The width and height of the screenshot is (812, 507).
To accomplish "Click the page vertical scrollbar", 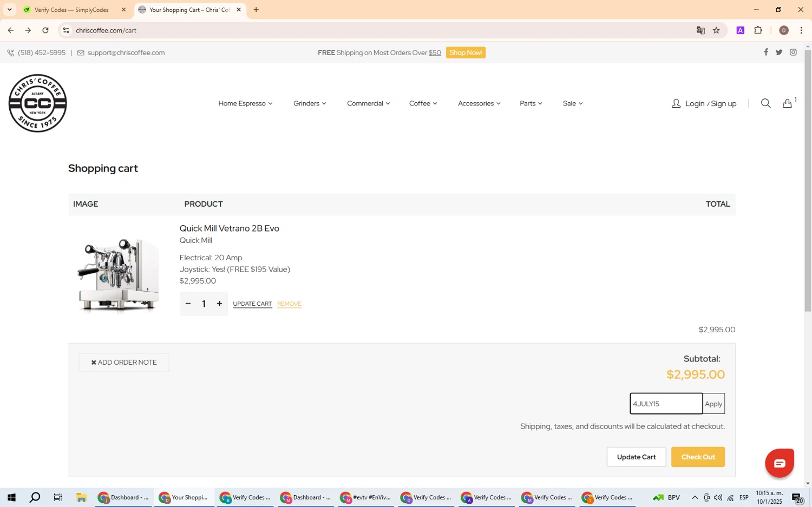I will (x=808, y=181).
